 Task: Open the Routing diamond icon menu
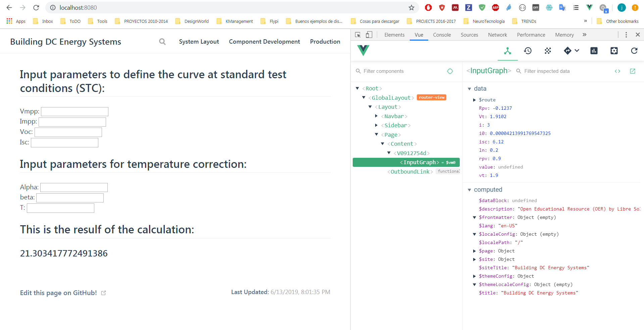(x=571, y=51)
